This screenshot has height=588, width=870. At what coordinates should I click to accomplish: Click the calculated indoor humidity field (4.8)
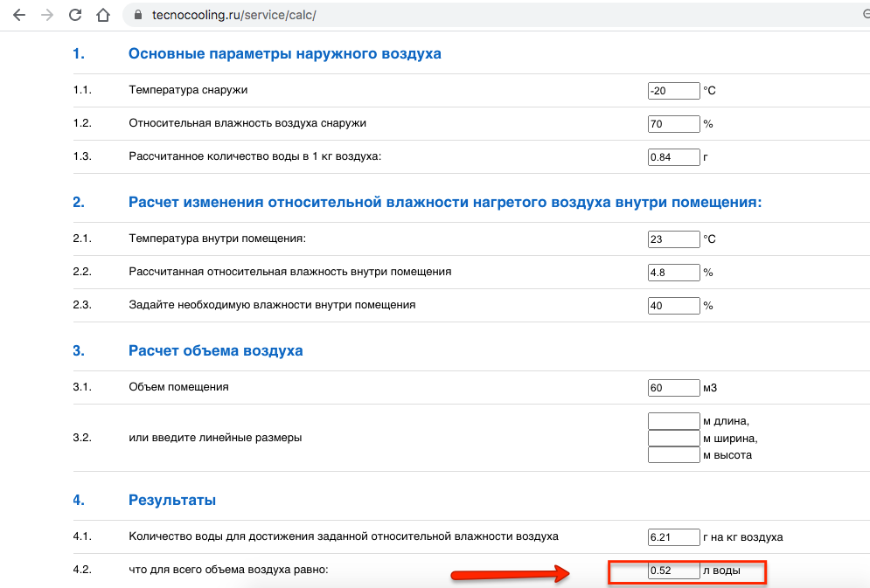(673, 273)
